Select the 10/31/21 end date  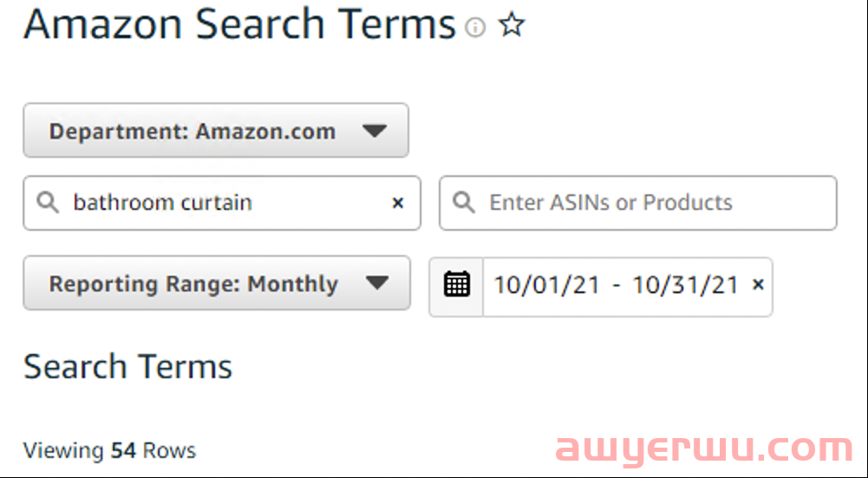point(685,285)
